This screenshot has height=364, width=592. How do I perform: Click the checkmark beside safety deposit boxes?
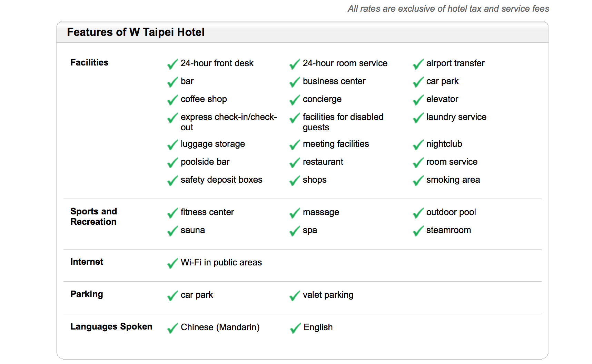172,180
